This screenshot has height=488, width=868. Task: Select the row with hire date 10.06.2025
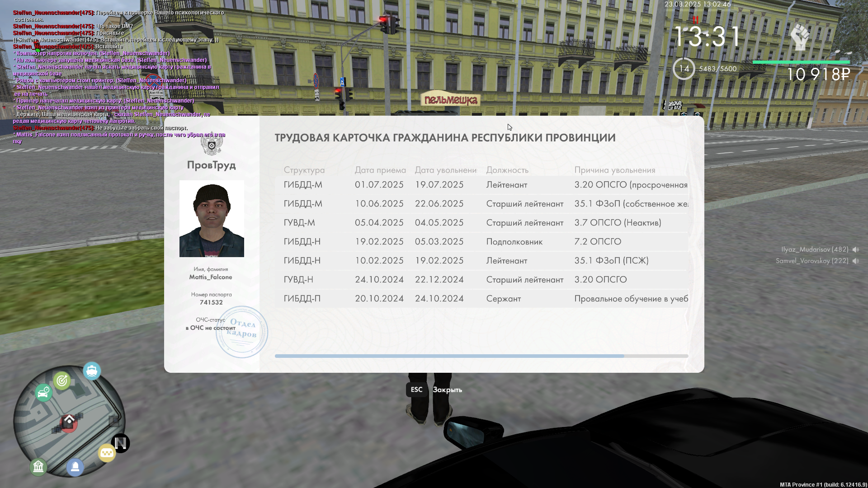pos(481,204)
